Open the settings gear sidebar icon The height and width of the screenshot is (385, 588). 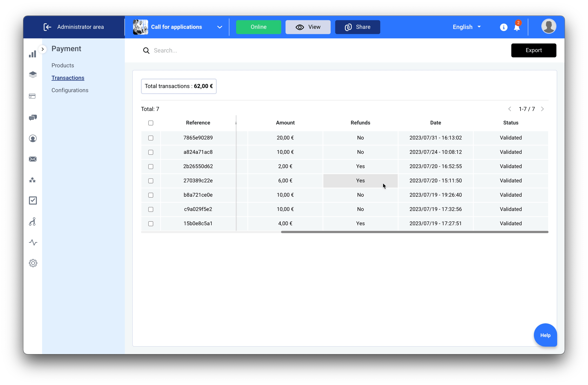[x=33, y=263]
